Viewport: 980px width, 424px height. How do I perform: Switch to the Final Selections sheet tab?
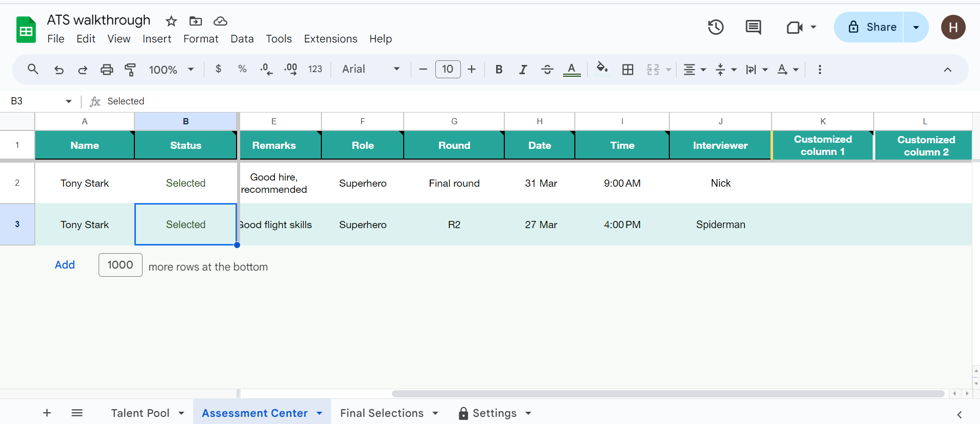382,413
